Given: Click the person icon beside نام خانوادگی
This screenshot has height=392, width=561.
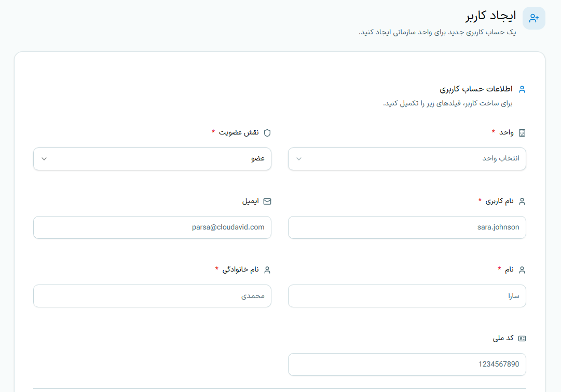Looking at the screenshot, I should click(x=267, y=270).
